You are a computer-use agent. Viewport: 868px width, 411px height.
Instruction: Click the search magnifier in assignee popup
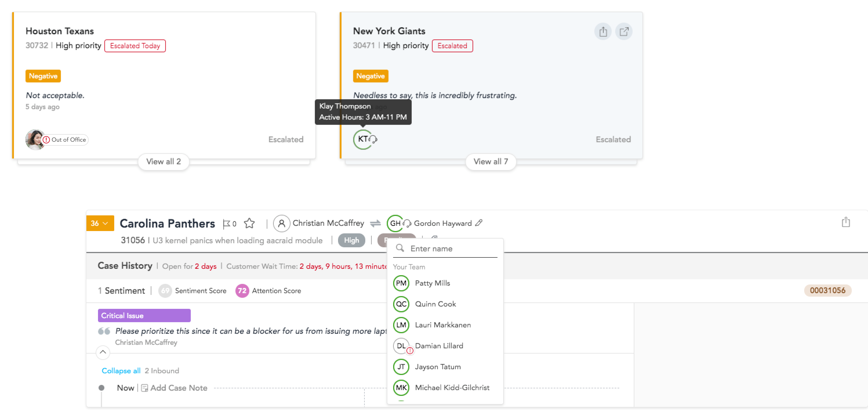(x=400, y=248)
